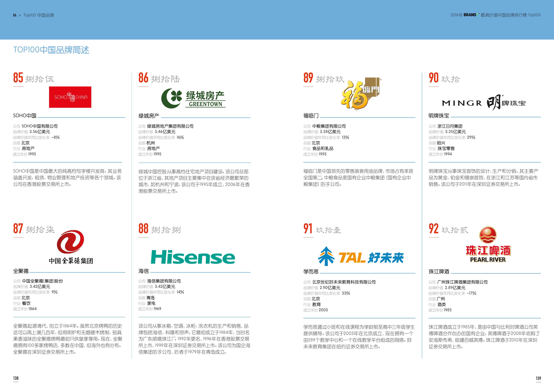554x392 pixels.
Task: Select the SOHO中国 description paragraph
Action: click(68, 178)
